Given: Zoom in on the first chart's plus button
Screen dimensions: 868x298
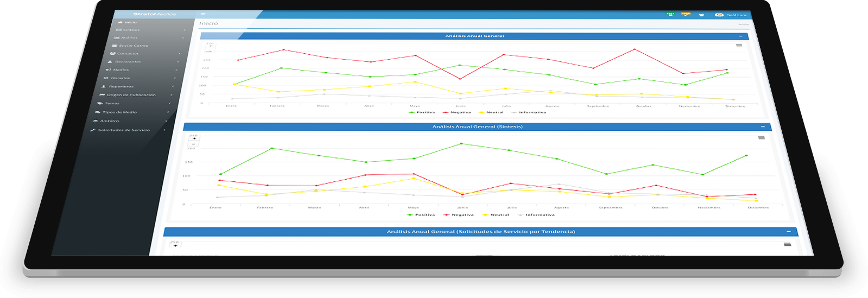Looking at the screenshot, I should coord(211,47).
